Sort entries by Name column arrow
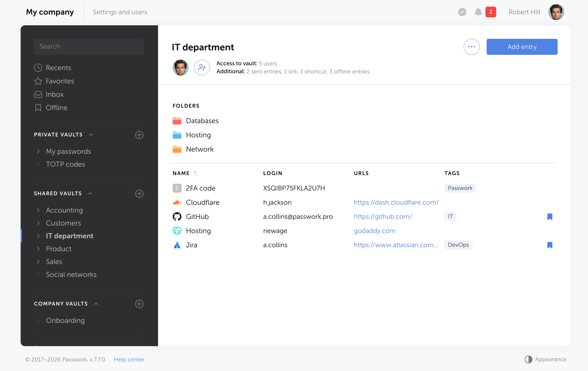 [195, 173]
